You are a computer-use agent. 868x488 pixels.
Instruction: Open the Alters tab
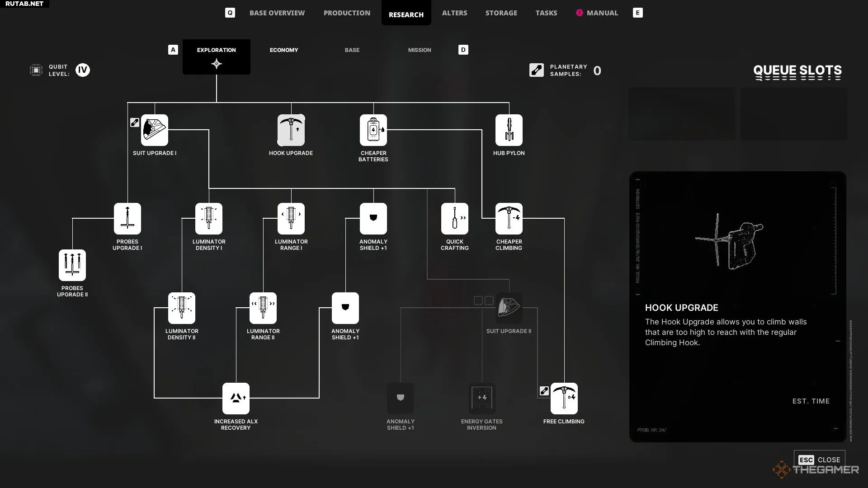pos(454,13)
